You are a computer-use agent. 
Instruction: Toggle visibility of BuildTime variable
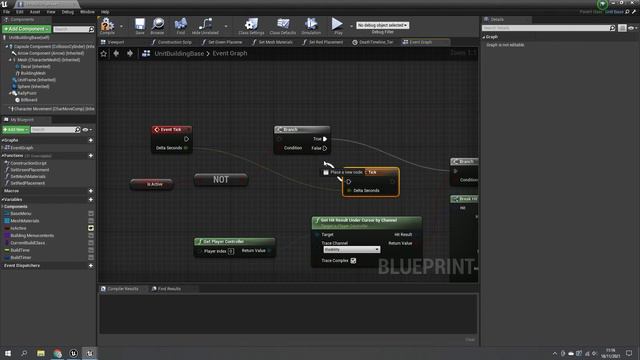point(91,250)
